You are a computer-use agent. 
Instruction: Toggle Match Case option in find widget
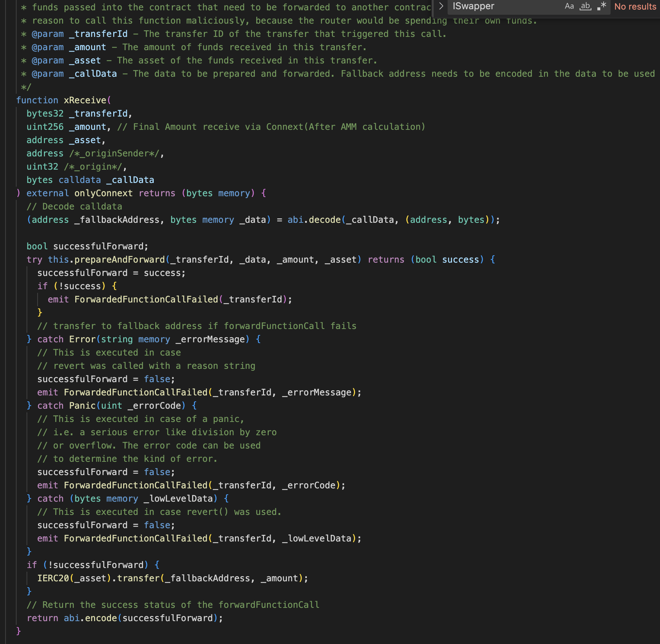click(569, 6)
